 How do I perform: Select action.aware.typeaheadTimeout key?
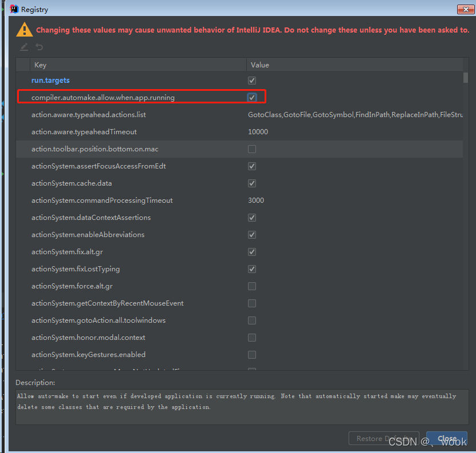click(84, 132)
